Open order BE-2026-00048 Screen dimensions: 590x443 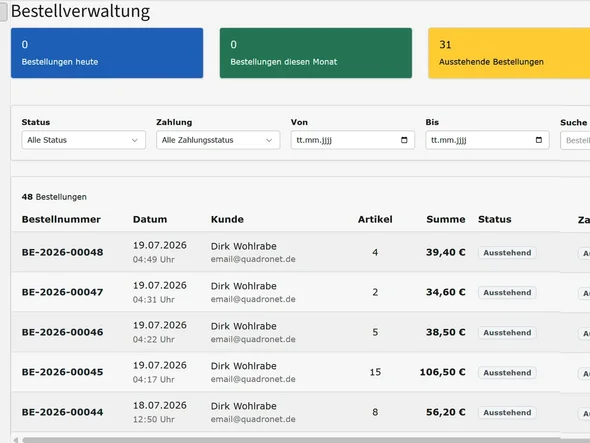tap(62, 252)
